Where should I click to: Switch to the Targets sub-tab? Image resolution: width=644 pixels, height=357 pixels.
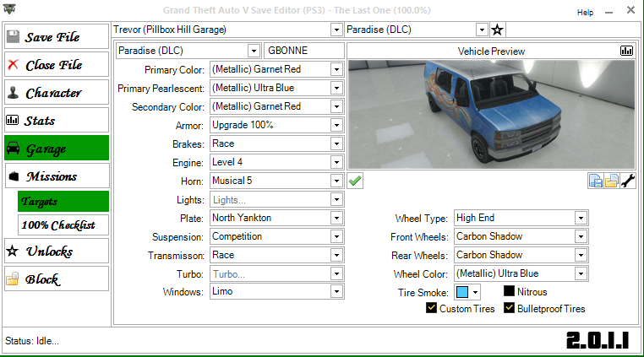(x=63, y=201)
